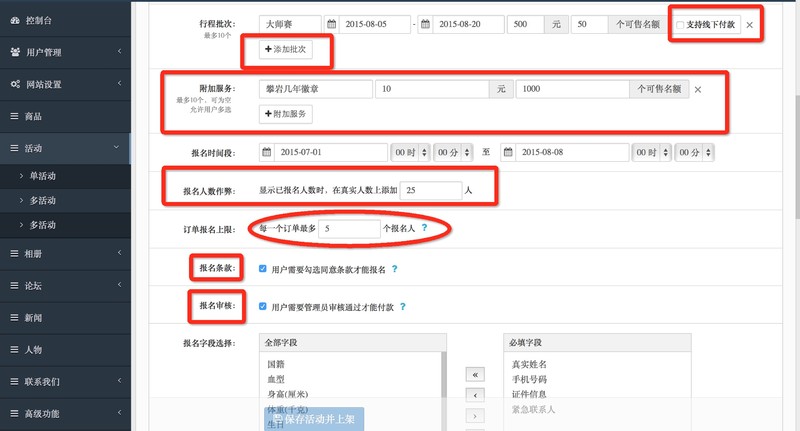Screen dimensions: 800x431
Task: Open calendar for batch start date 2015-08-05
Action: coord(332,24)
